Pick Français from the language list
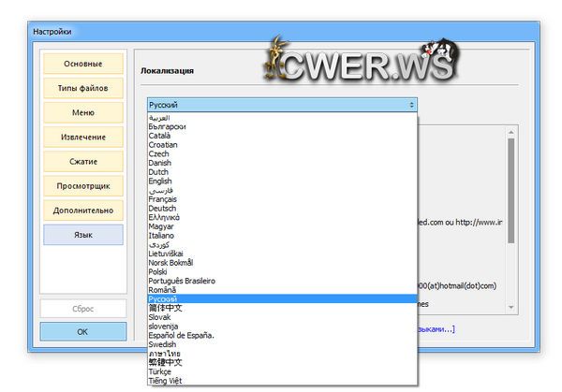The height and width of the screenshot is (392, 562). click(163, 199)
